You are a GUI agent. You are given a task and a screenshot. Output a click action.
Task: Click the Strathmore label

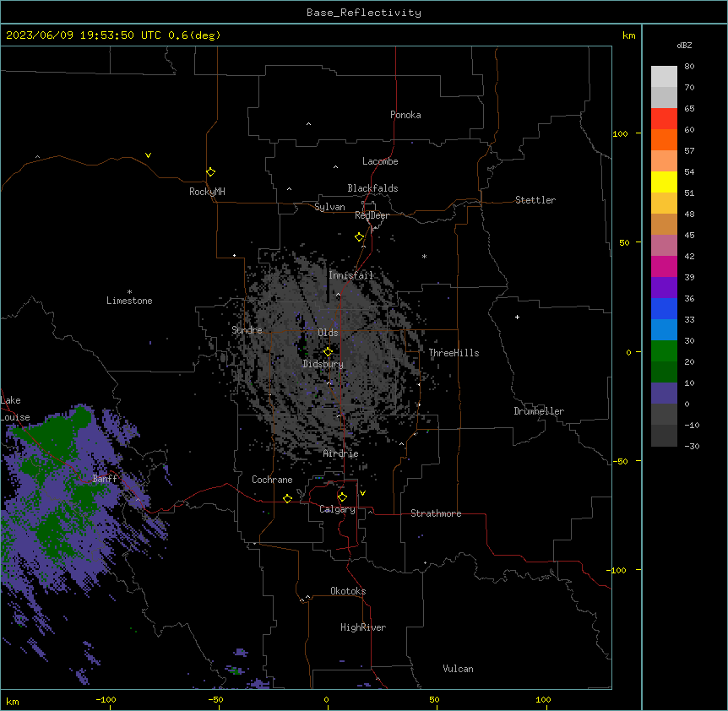pos(436,513)
